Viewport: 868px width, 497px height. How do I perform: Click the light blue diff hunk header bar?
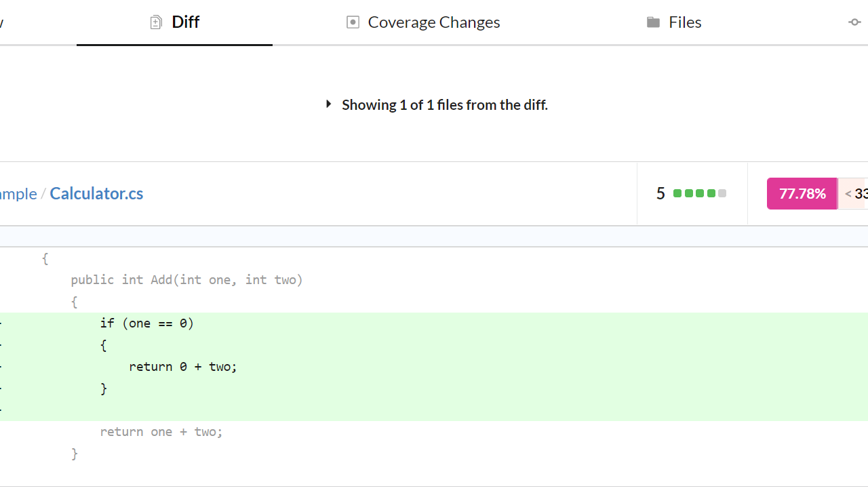click(434, 236)
